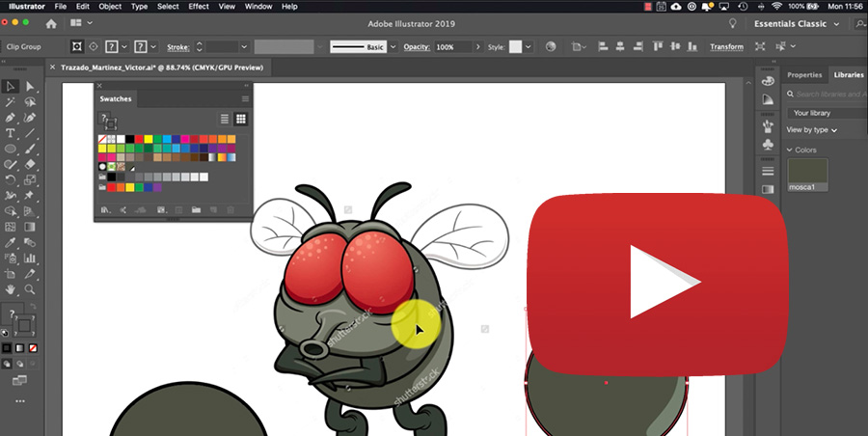Image resolution: width=868 pixels, height=436 pixels.
Task: Open the graphic Style dropdown
Action: coord(529,47)
